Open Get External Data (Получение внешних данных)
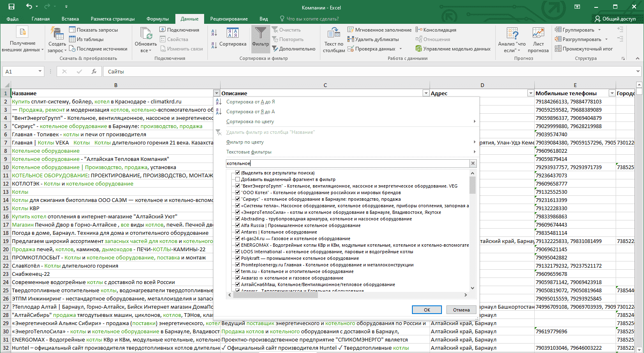644x353 pixels. (x=23, y=39)
